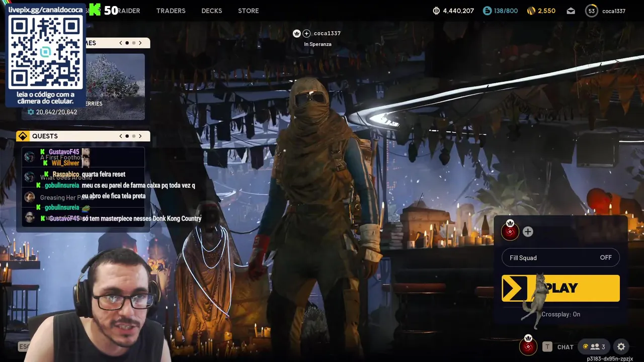This screenshot has width=644, height=362.
Task: Click the gear icon beside 20,642/20,642
Action: point(31,112)
